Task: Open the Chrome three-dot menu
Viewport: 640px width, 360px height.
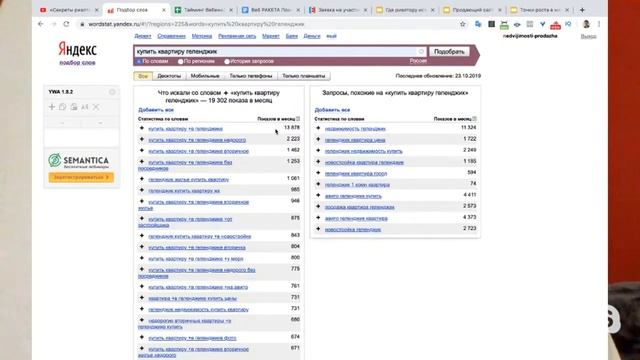Action: coord(599,24)
